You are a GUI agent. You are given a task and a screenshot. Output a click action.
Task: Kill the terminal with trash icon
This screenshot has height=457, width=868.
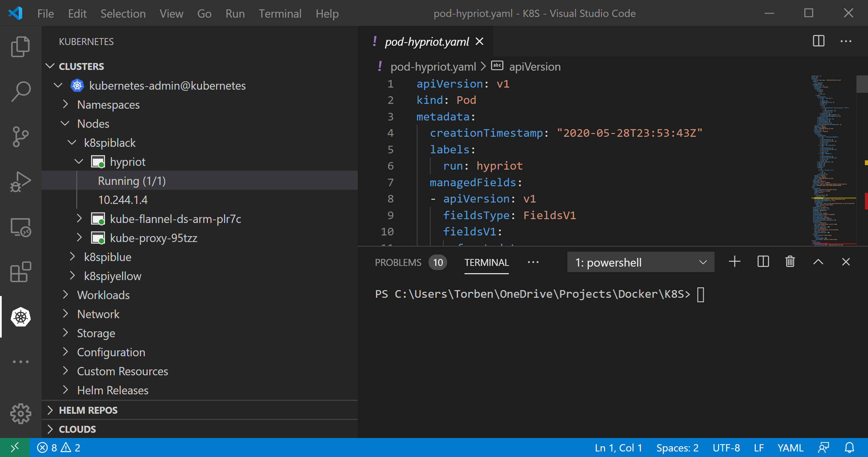[x=790, y=262]
